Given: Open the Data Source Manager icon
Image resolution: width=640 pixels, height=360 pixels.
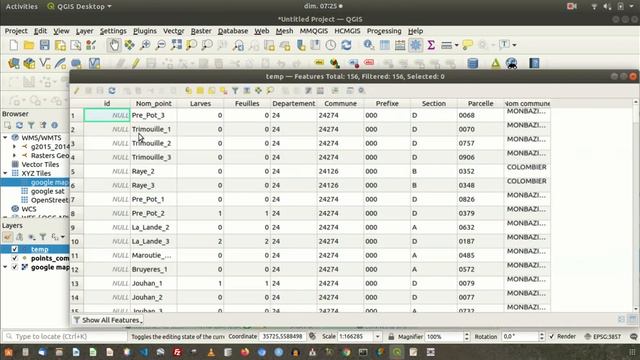Looking at the screenshot, I should click(x=13, y=63).
